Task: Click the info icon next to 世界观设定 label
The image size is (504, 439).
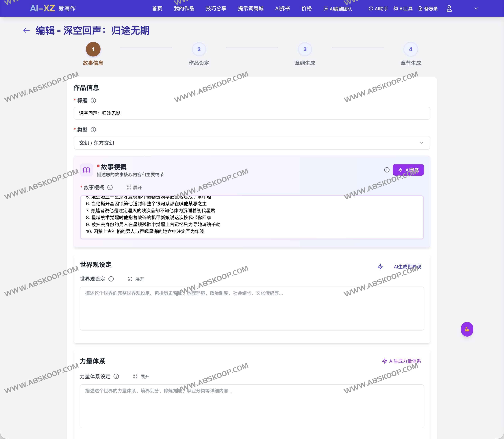Action: (111, 279)
